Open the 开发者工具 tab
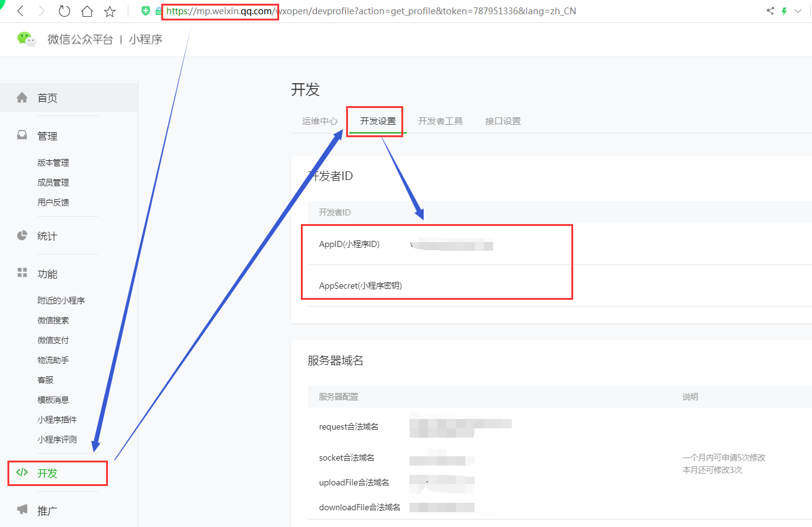The width and height of the screenshot is (812, 527). coord(440,121)
